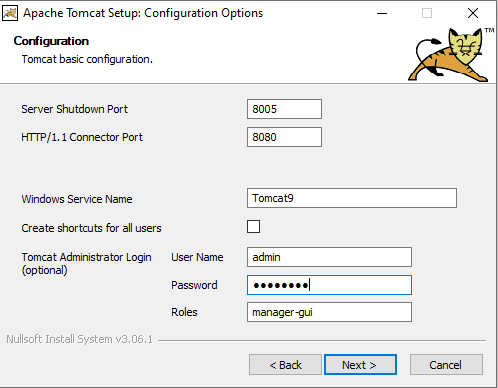498x388 pixels.
Task: Click the Password label
Action: point(194,285)
